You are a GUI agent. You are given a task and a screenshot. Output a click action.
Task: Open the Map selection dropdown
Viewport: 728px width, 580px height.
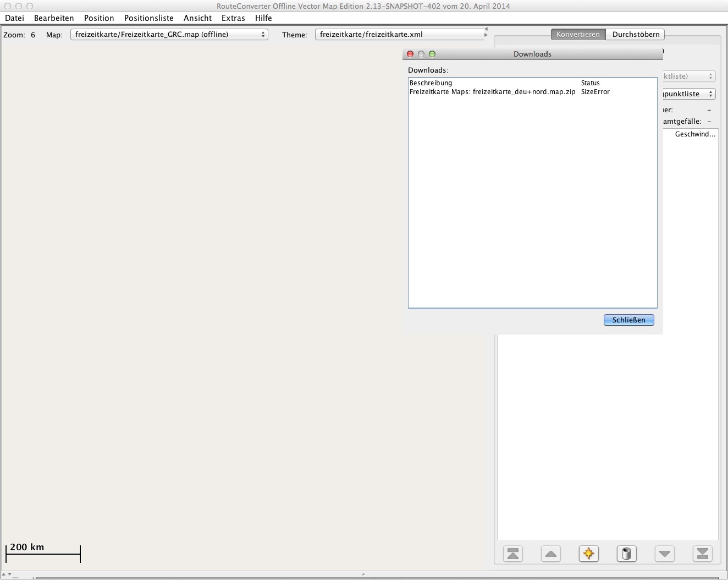[169, 35]
